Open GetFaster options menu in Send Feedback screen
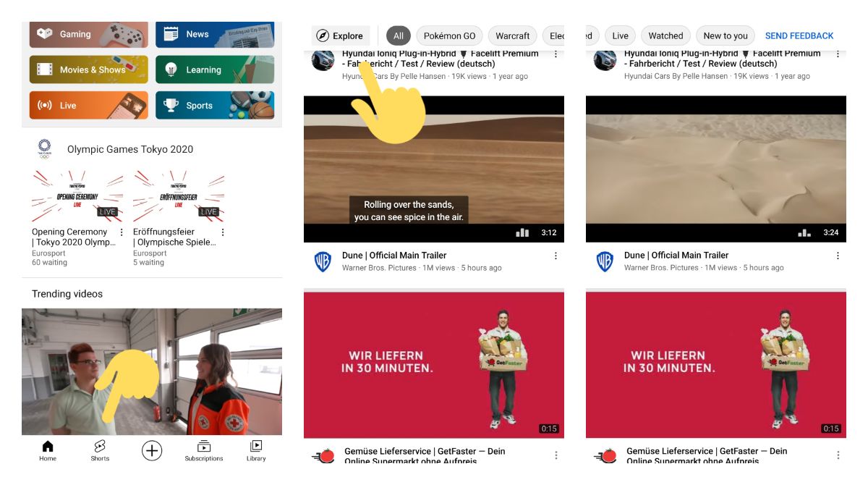 [x=838, y=455]
